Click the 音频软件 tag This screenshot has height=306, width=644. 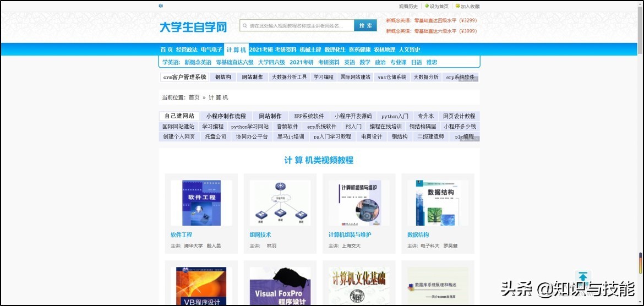[x=287, y=127]
